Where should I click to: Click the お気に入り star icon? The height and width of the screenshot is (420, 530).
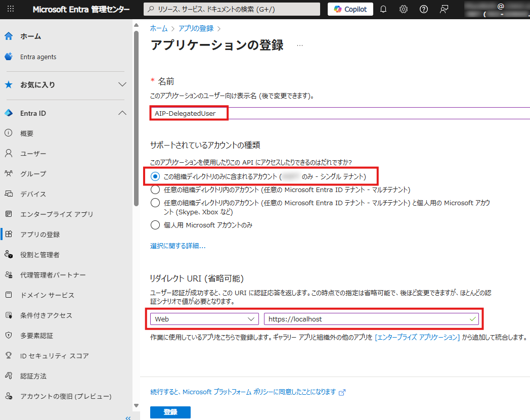tap(9, 84)
